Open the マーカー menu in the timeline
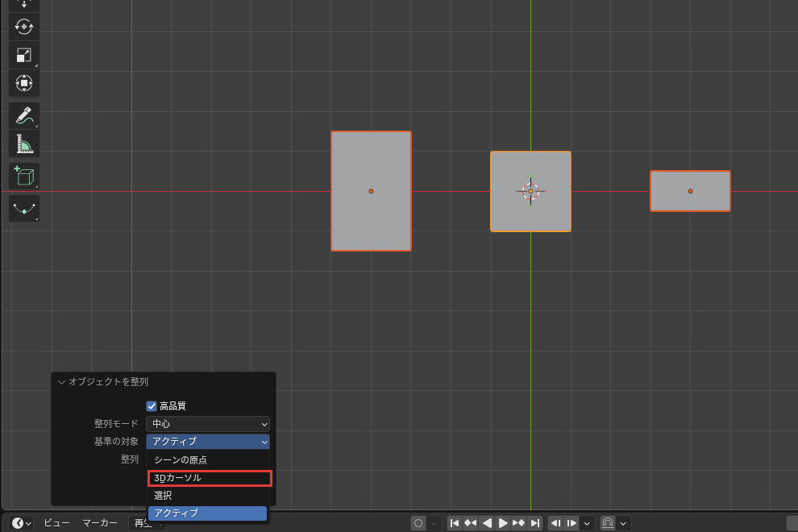Image resolution: width=798 pixels, height=532 pixels. click(100, 523)
